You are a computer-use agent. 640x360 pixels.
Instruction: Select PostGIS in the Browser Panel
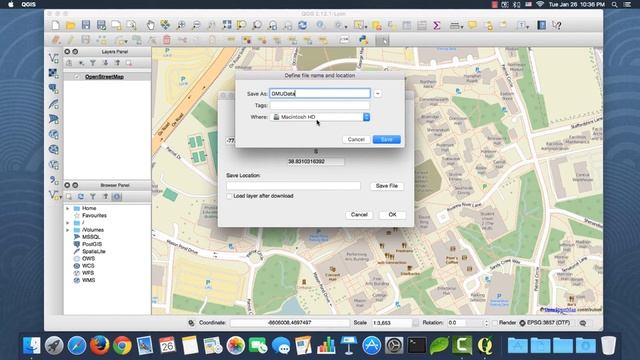click(92, 244)
